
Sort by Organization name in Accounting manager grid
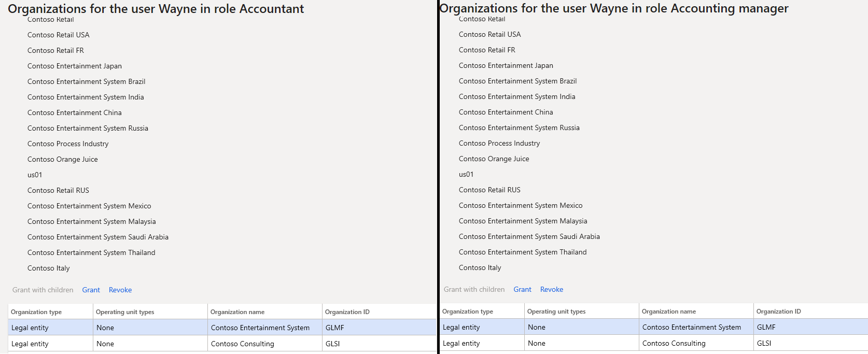[669, 311]
